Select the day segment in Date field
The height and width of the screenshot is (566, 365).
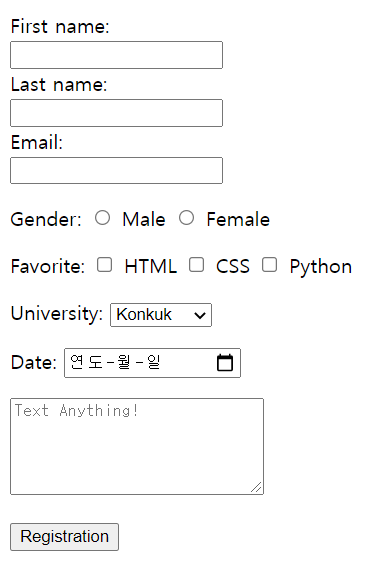[153, 362]
